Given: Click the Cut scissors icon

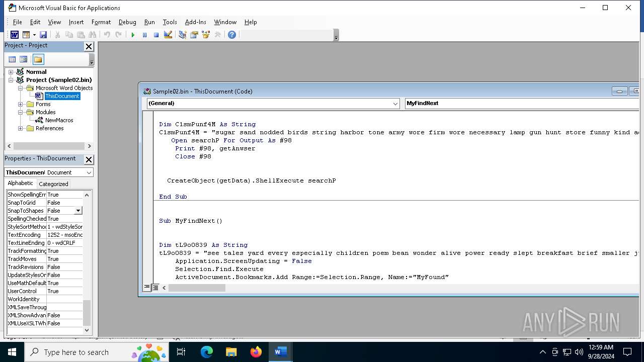Looking at the screenshot, I should click(57, 35).
